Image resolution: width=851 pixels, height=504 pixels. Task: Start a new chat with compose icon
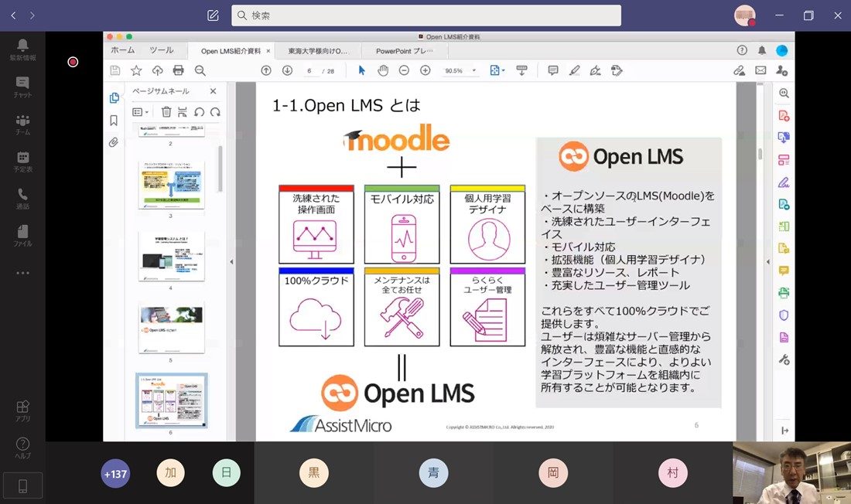(213, 15)
